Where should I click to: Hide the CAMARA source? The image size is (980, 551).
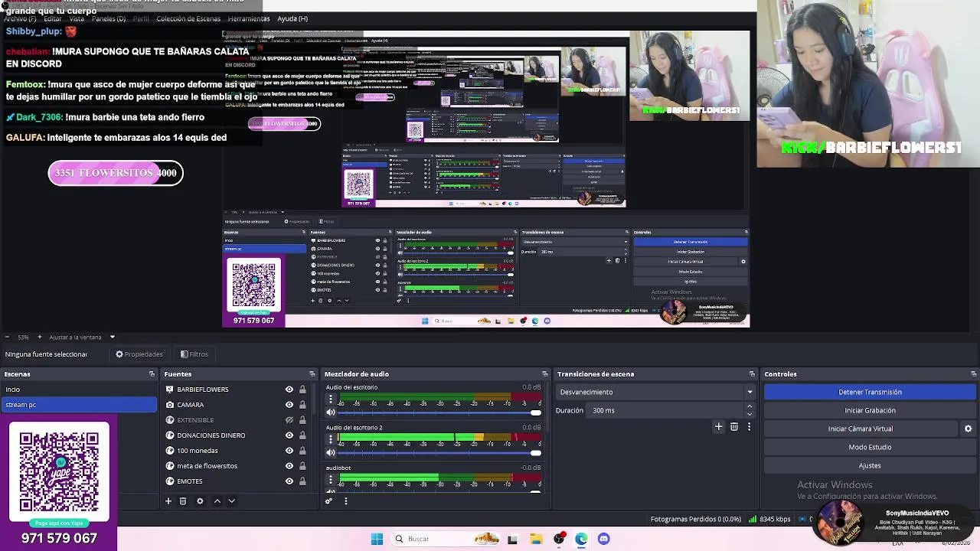point(289,405)
